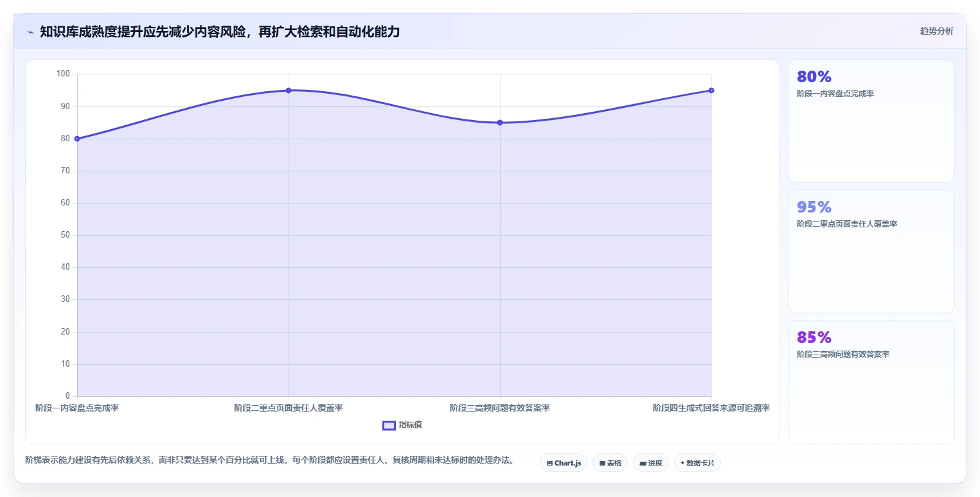980x497 pixels.
Task: Click the data point for 阶段一内容盘点完成率
Action: pyautogui.click(x=77, y=139)
